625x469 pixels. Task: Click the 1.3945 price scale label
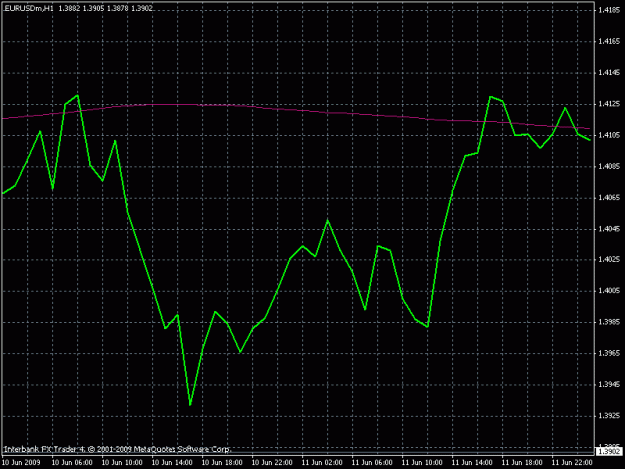(609, 385)
